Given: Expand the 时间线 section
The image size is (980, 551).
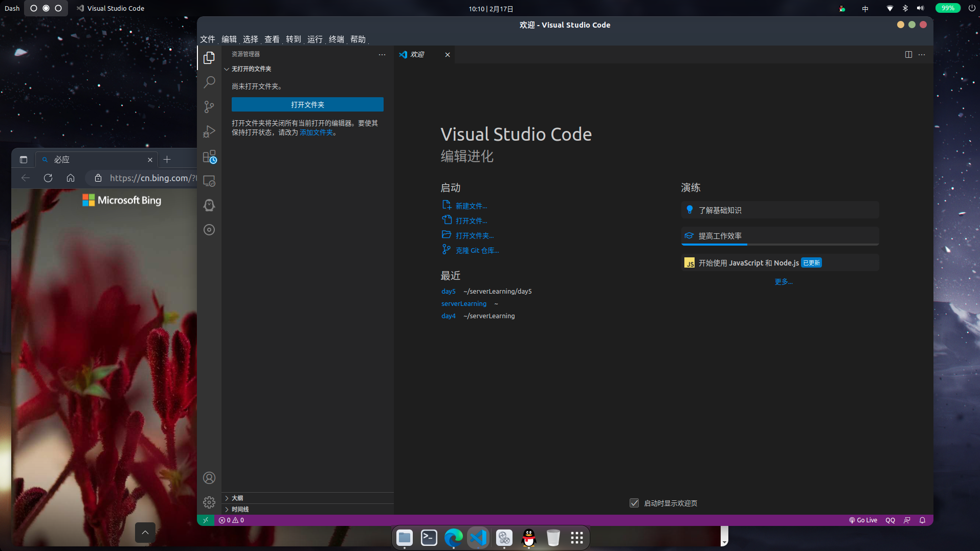Looking at the screenshot, I should coord(307,510).
